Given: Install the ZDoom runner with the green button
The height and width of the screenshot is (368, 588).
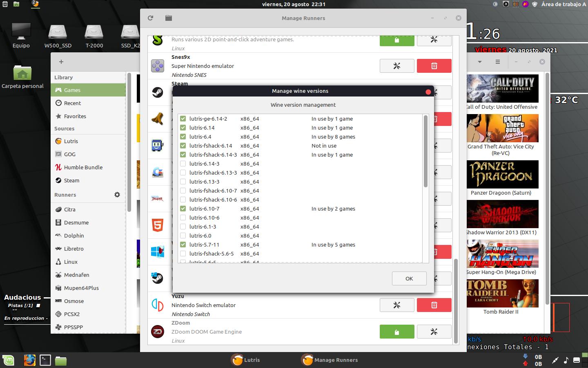Looking at the screenshot, I should [396, 332].
